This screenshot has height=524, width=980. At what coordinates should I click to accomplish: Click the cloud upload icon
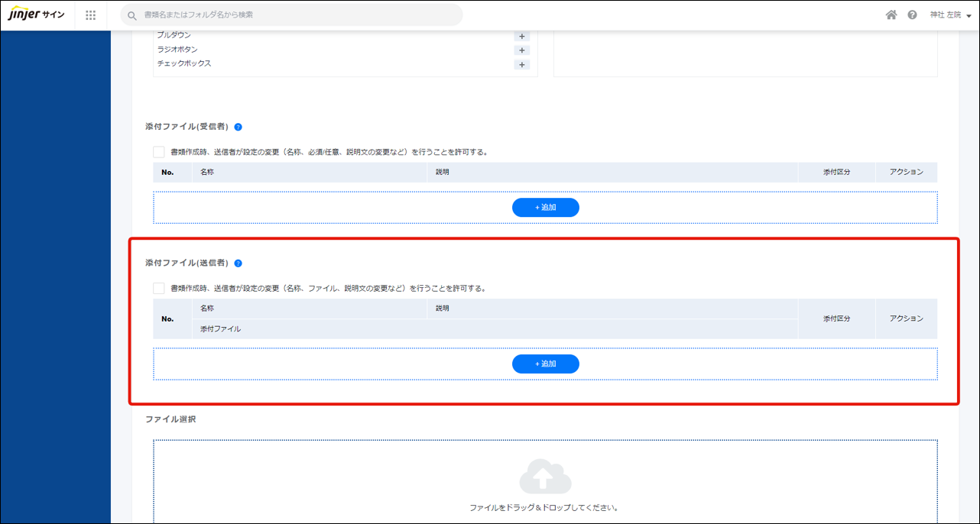pyautogui.click(x=545, y=478)
